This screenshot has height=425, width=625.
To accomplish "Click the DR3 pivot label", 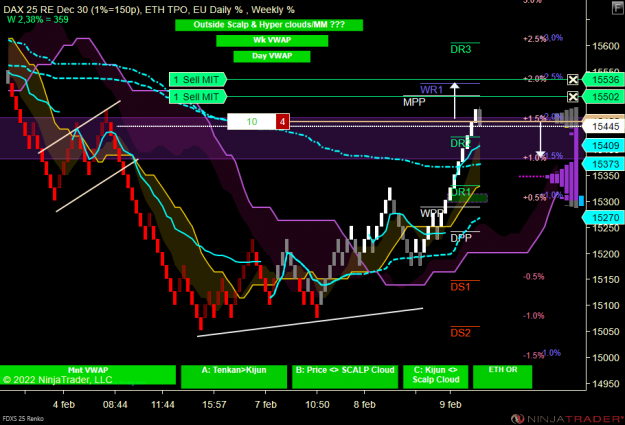I will pos(461,49).
